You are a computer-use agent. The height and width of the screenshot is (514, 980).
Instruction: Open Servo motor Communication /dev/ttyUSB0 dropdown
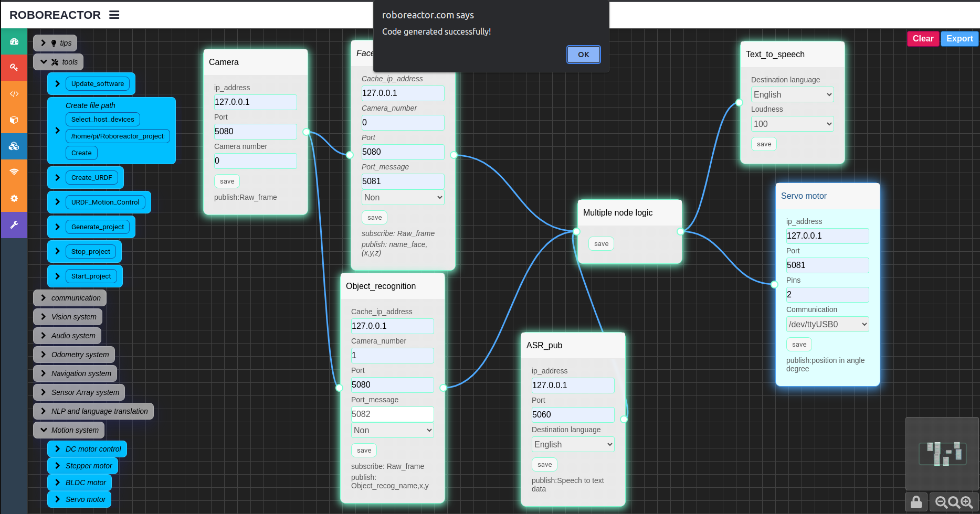coord(828,324)
